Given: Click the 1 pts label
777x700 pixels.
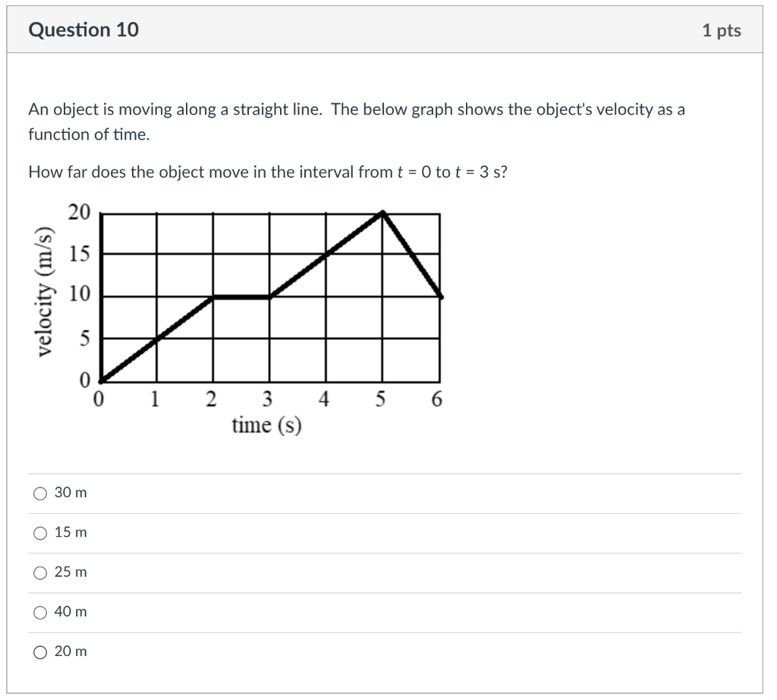Looking at the screenshot, I should coord(722,30).
